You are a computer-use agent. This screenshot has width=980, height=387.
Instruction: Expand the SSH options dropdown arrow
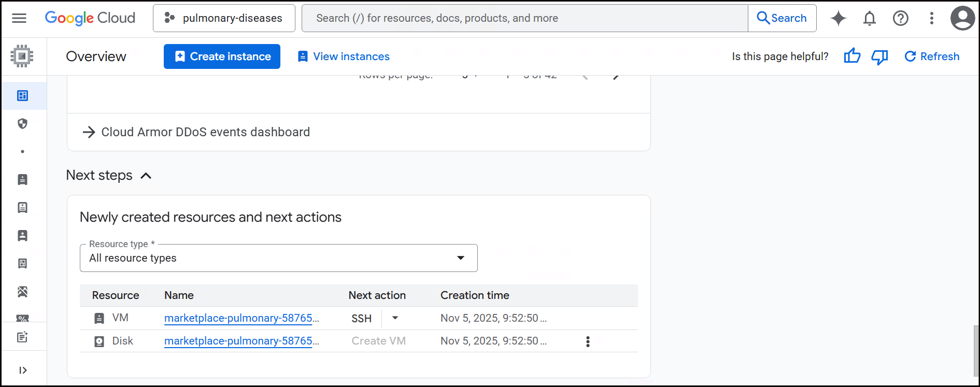(x=395, y=318)
